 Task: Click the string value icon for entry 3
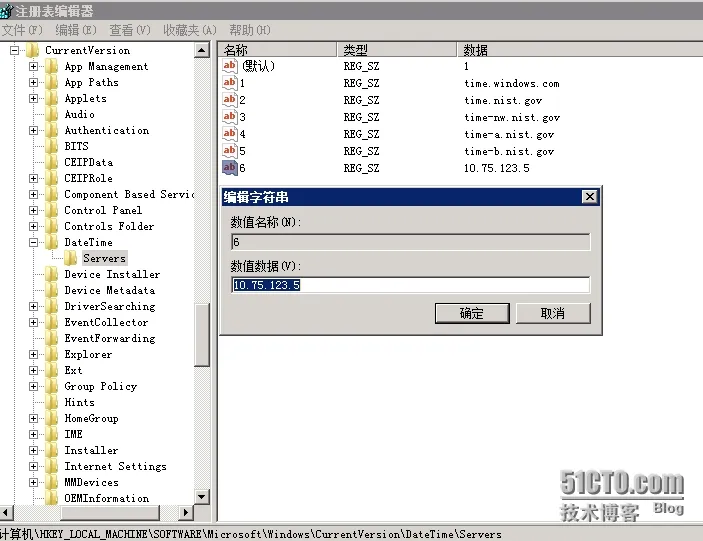(x=229, y=117)
